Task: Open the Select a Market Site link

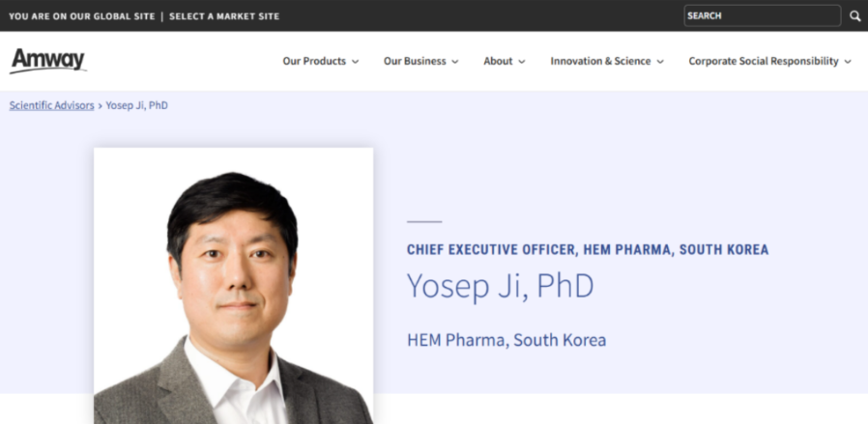Action: click(224, 16)
